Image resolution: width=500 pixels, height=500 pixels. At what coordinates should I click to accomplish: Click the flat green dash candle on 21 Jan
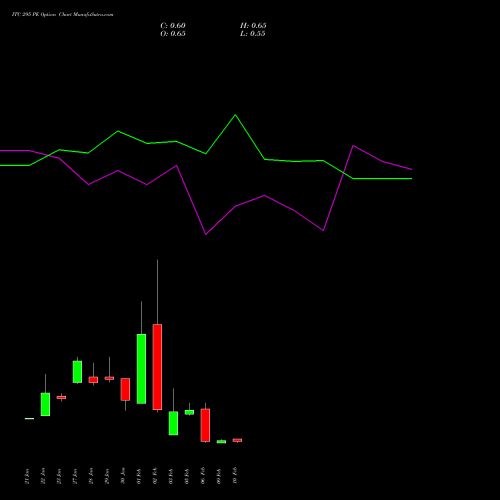click(29, 418)
